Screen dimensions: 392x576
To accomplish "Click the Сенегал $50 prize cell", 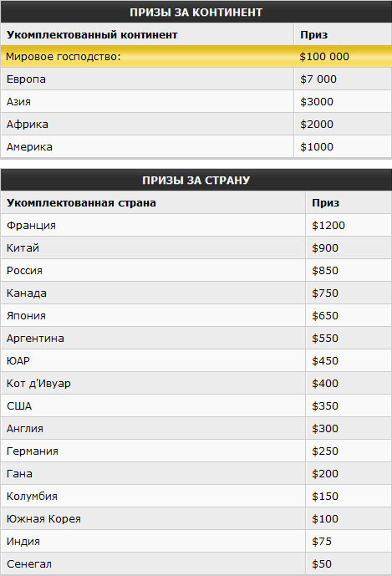I will coord(349,563).
